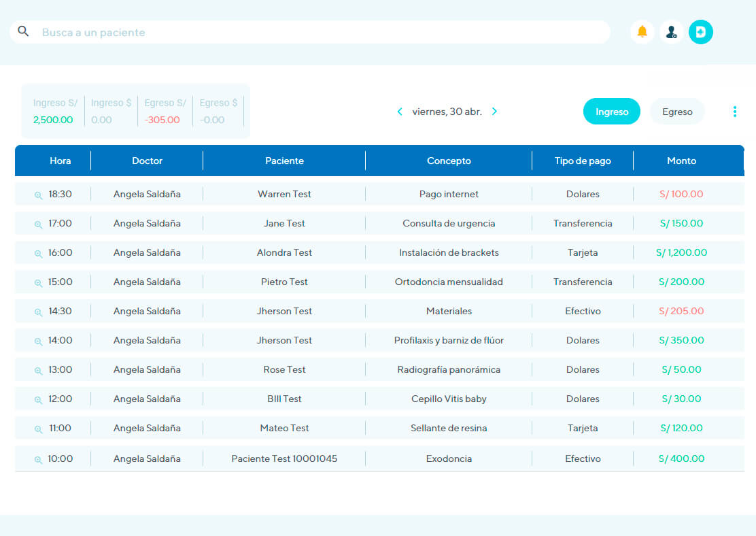Open the notifications bell
Image resolution: width=756 pixels, height=536 pixels.
(642, 32)
